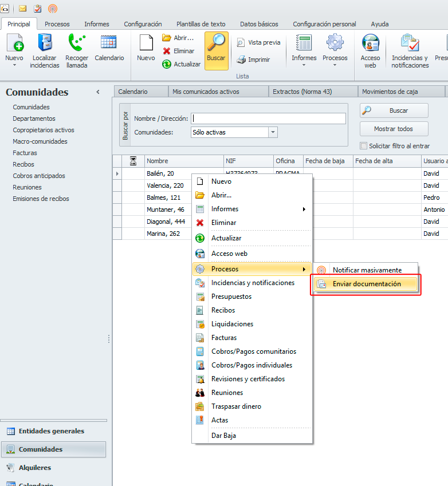The height and width of the screenshot is (486, 448).
Task: Click the Buscar button in filter panel
Action: [394, 110]
